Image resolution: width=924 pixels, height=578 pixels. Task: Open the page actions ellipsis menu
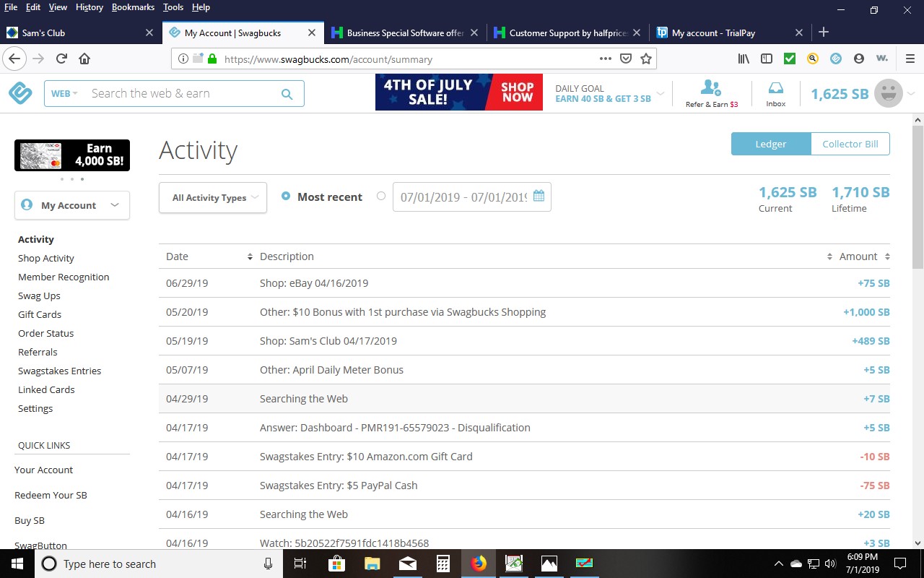coord(606,59)
